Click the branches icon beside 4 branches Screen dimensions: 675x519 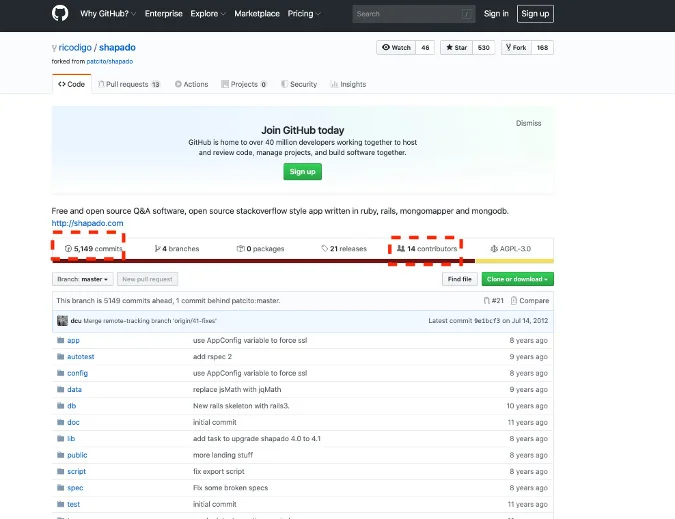pyautogui.click(x=158, y=248)
